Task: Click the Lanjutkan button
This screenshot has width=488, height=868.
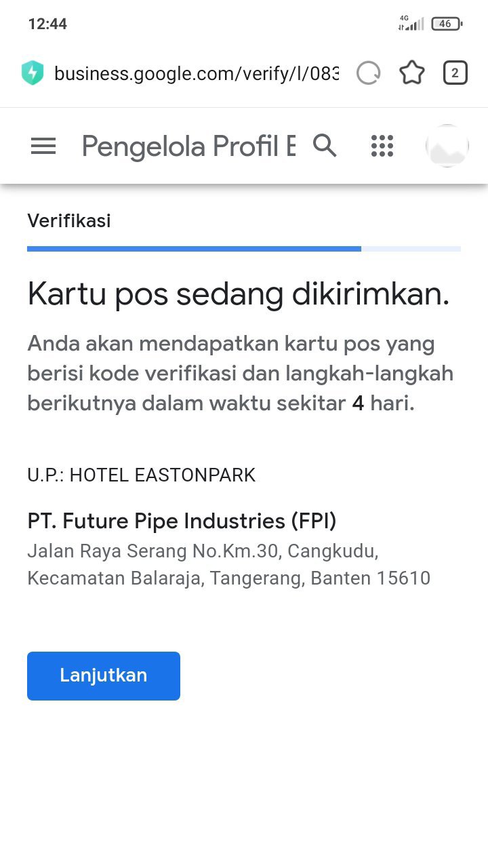Action: point(104,675)
